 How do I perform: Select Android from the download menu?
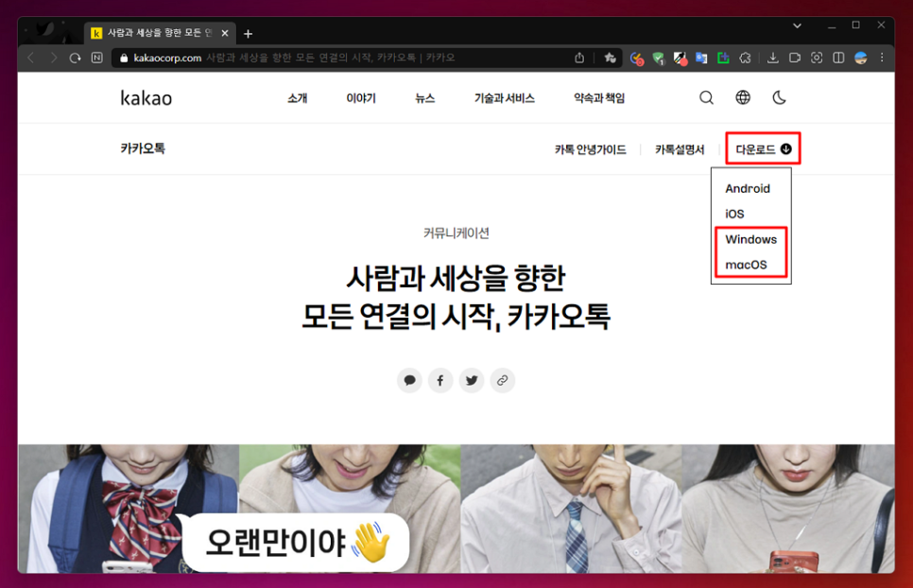[748, 189]
